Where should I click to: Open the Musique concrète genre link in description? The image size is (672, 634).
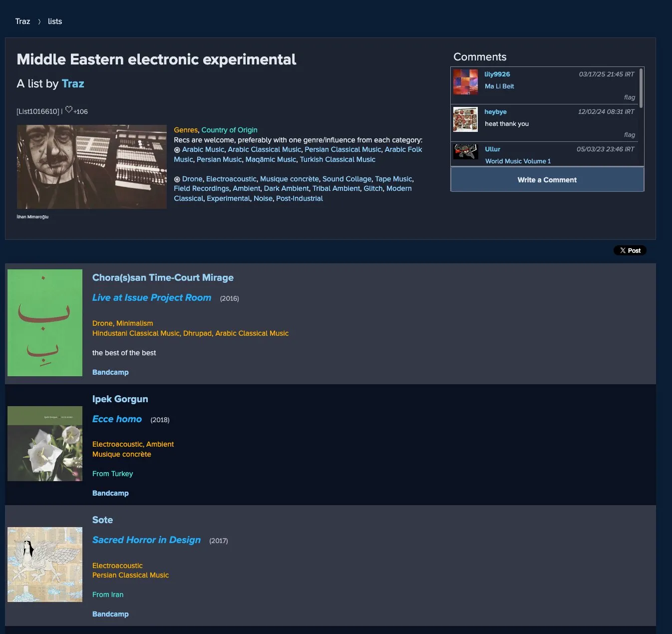[289, 179]
